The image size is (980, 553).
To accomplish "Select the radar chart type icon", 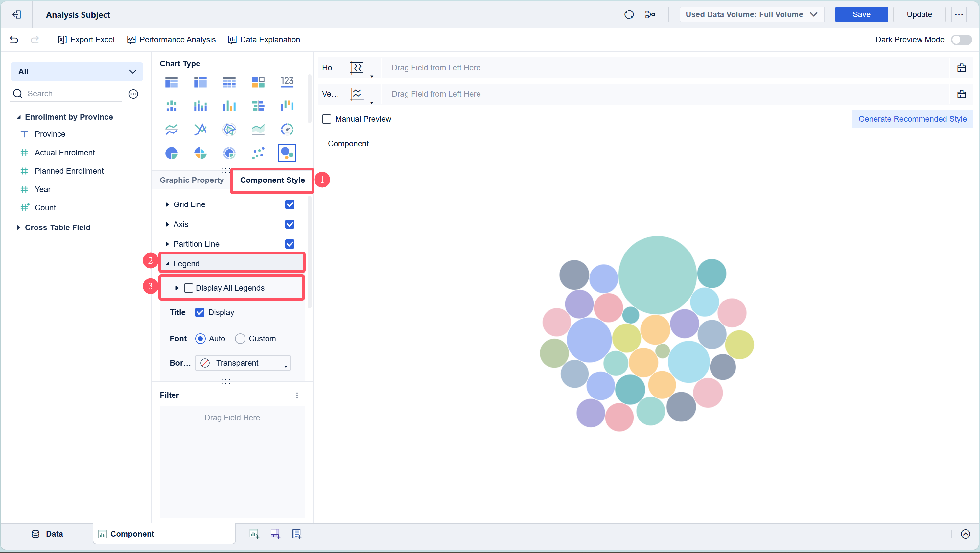I will click(229, 130).
